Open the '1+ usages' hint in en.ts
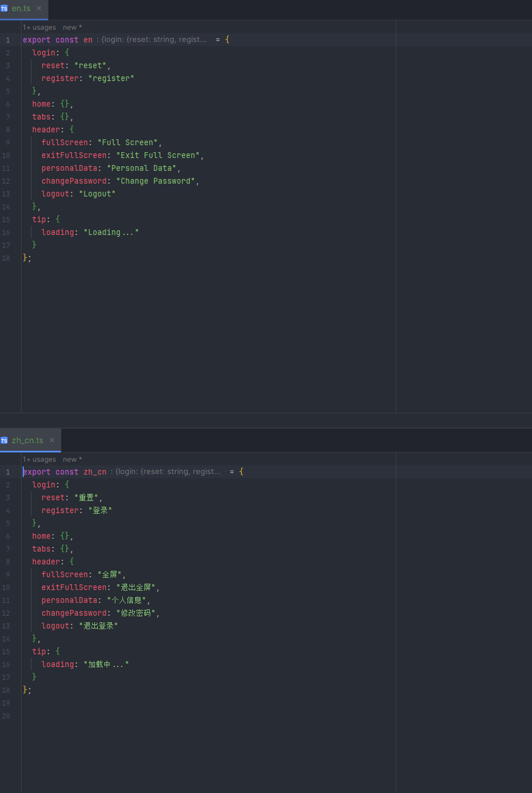Viewport: 532px width, 793px height. 40,27
